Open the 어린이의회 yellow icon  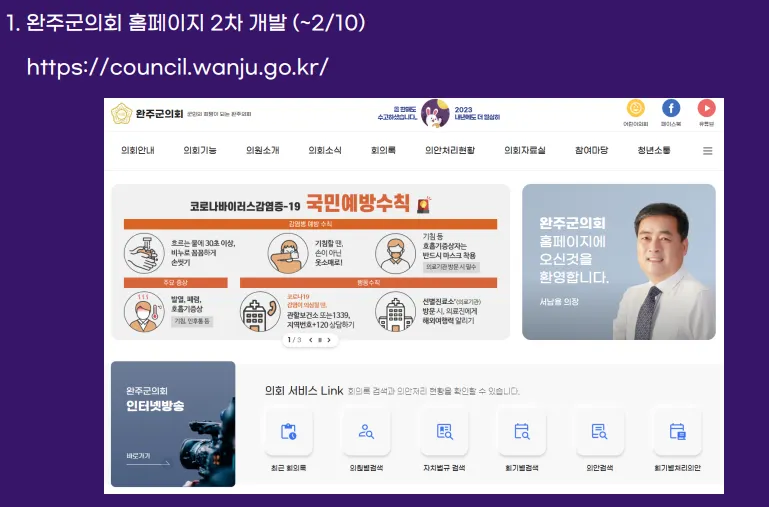click(x=636, y=108)
